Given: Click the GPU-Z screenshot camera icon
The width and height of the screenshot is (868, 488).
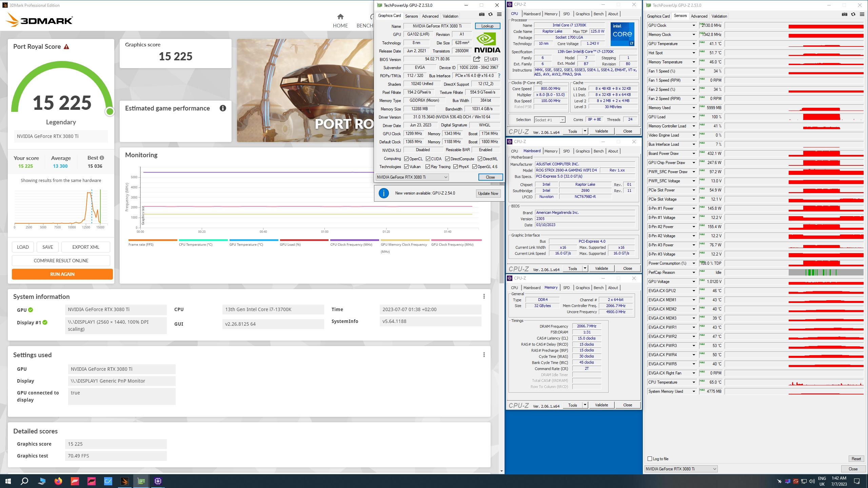Looking at the screenshot, I should 481,15.
